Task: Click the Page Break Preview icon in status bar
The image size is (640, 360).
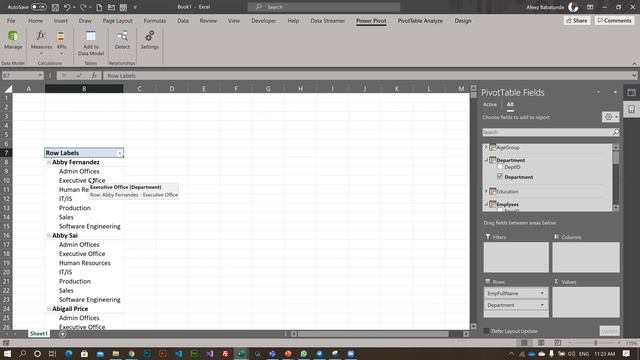Action: coord(558,342)
